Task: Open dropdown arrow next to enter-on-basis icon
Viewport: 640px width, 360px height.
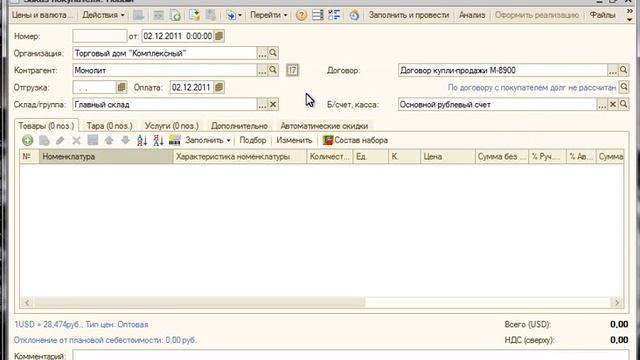Action: click(240, 15)
